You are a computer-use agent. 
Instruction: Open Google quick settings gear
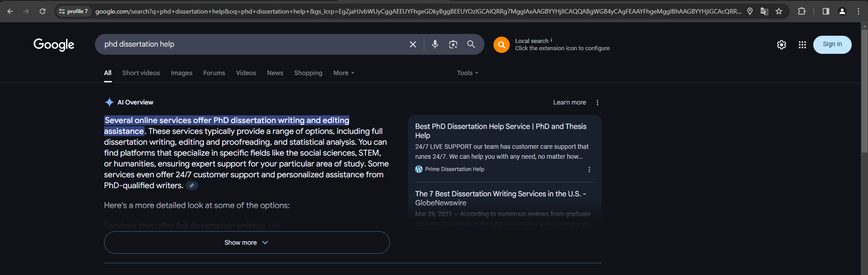click(782, 45)
